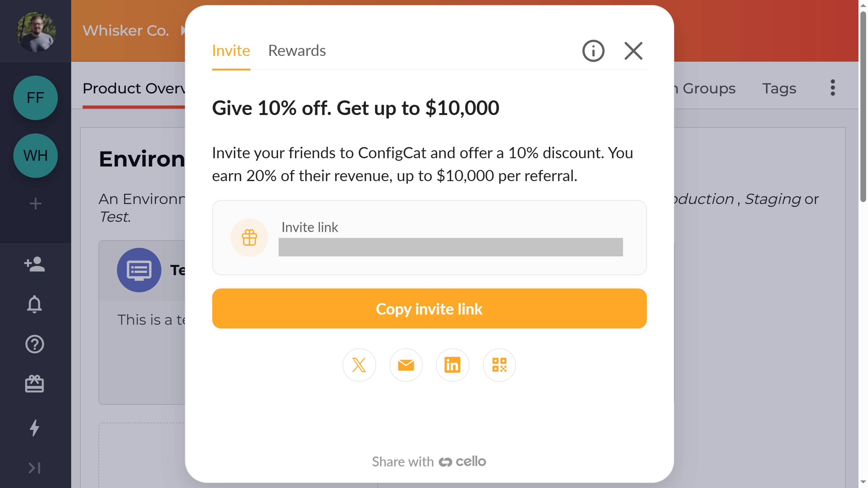Open the lightning quick actions icon
The height and width of the screenshot is (488, 868).
tap(35, 428)
